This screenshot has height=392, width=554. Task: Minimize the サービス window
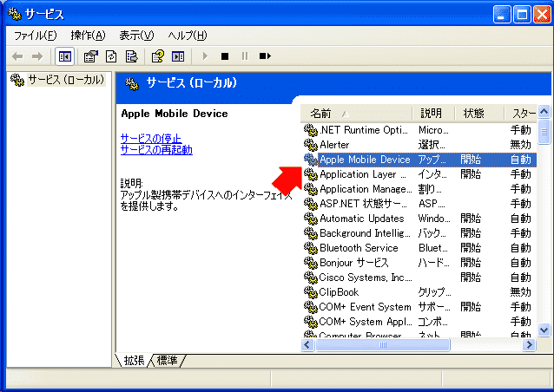[x=502, y=15]
